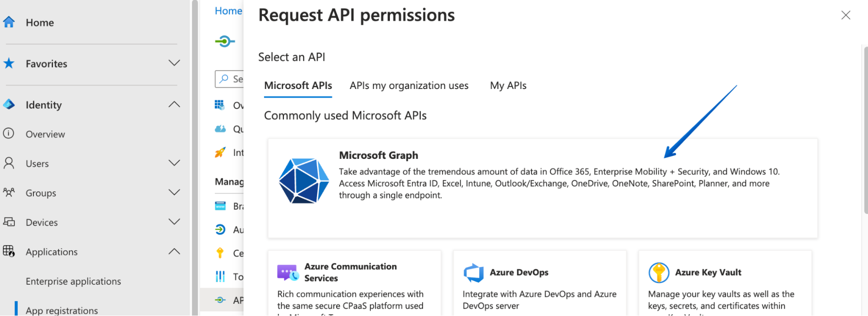Click the 'Select an API' heading
868x316 pixels.
pyautogui.click(x=291, y=57)
